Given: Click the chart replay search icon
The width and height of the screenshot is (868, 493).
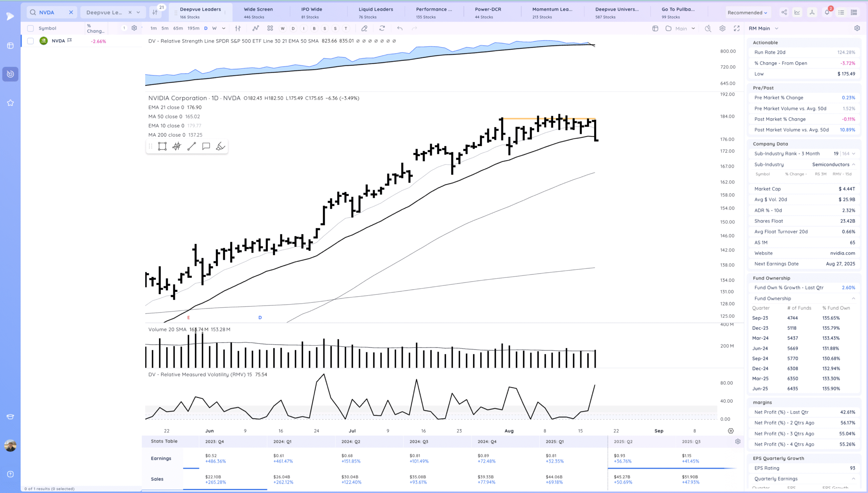Looking at the screenshot, I should pos(708,28).
